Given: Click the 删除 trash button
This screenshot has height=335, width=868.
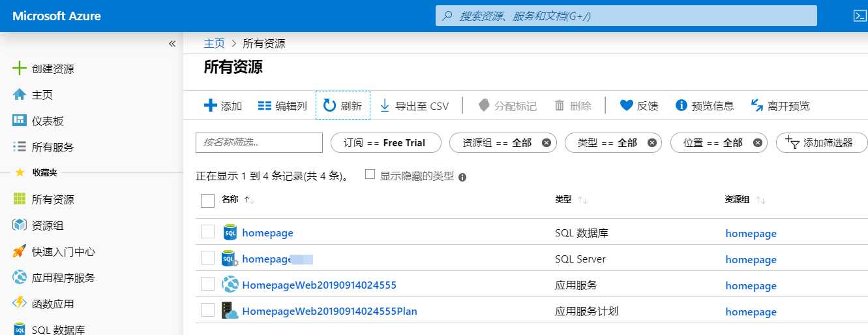Looking at the screenshot, I should coord(573,106).
